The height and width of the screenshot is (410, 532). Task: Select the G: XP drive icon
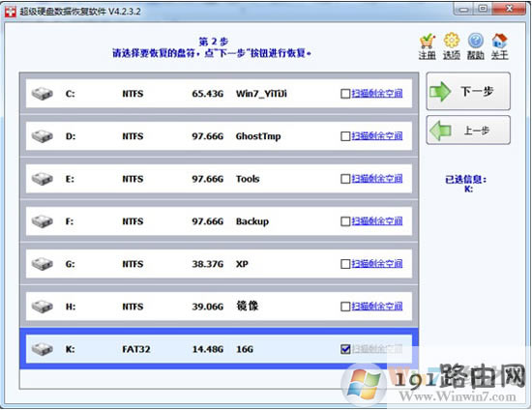coord(42,263)
